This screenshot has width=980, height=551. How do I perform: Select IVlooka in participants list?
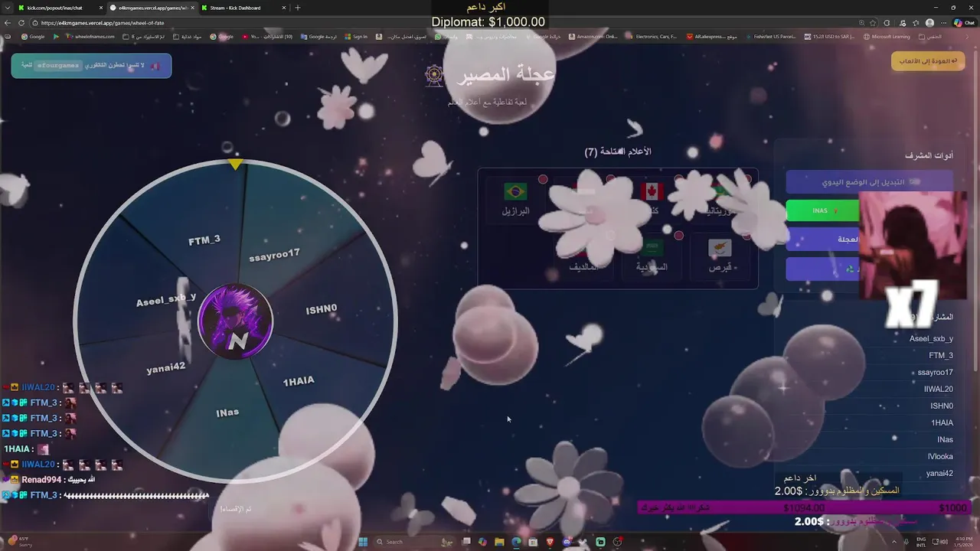point(940,456)
